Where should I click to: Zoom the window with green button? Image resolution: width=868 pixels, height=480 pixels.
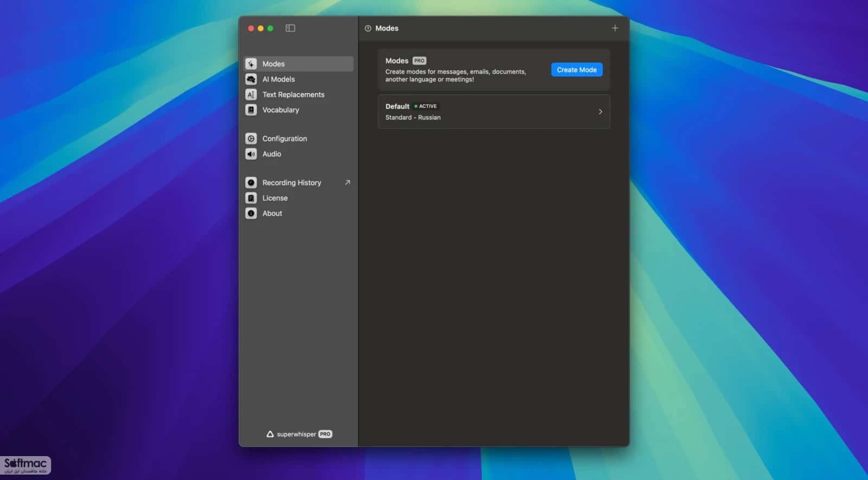click(x=270, y=28)
